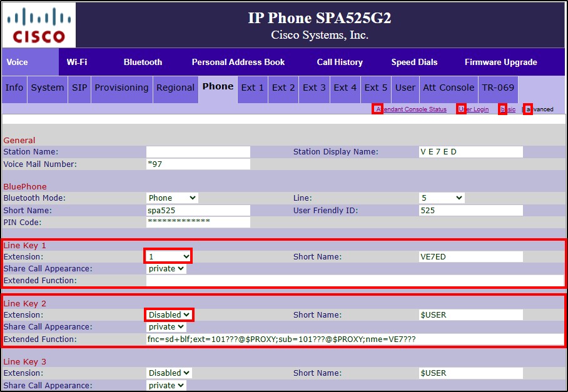Click the Cisco logo
This screenshot has width=568, height=392.
click(39, 25)
